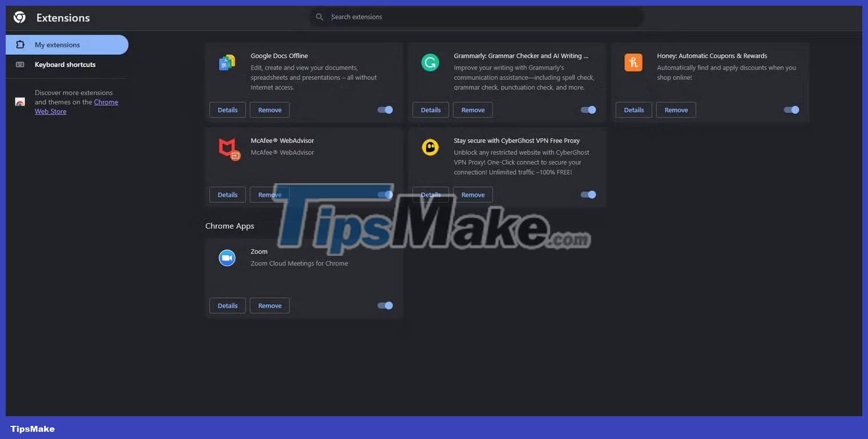Click the magnifier icon in the search bar
The height and width of the screenshot is (439, 868).
click(x=320, y=17)
